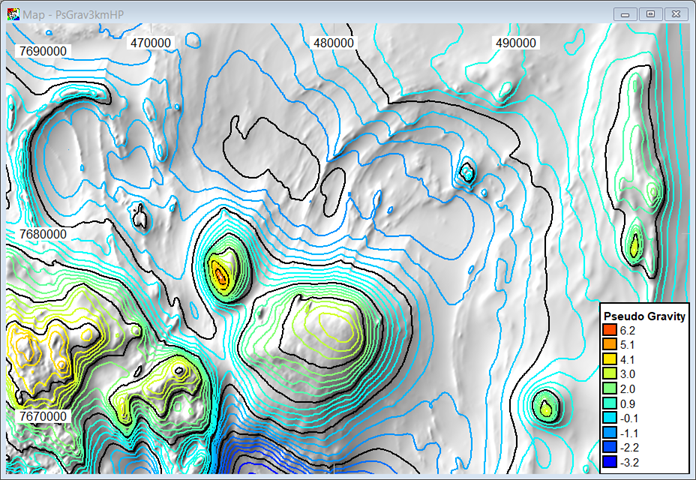Click the 7680000 northing label
Viewport: 696px width, 480px height.
43,234
